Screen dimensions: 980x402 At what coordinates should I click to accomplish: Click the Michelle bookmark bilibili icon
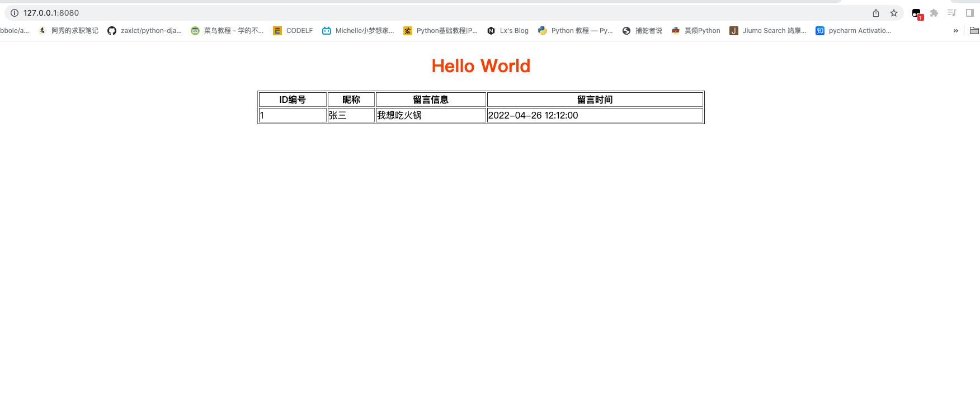[327, 31]
